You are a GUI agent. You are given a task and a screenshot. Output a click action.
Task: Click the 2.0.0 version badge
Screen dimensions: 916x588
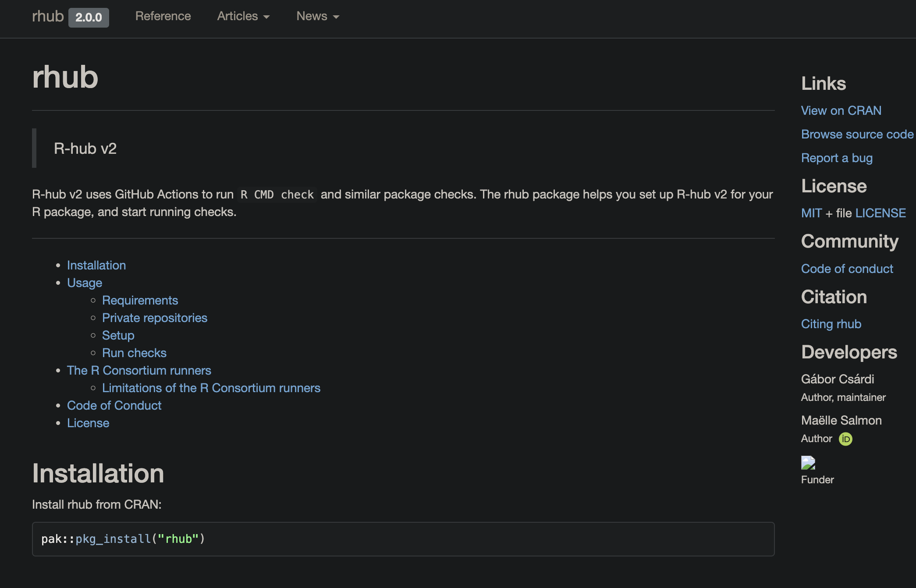[89, 18]
